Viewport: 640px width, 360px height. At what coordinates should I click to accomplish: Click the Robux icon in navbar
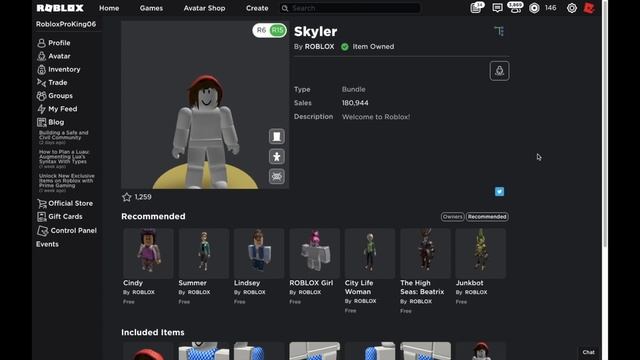coord(534,8)
